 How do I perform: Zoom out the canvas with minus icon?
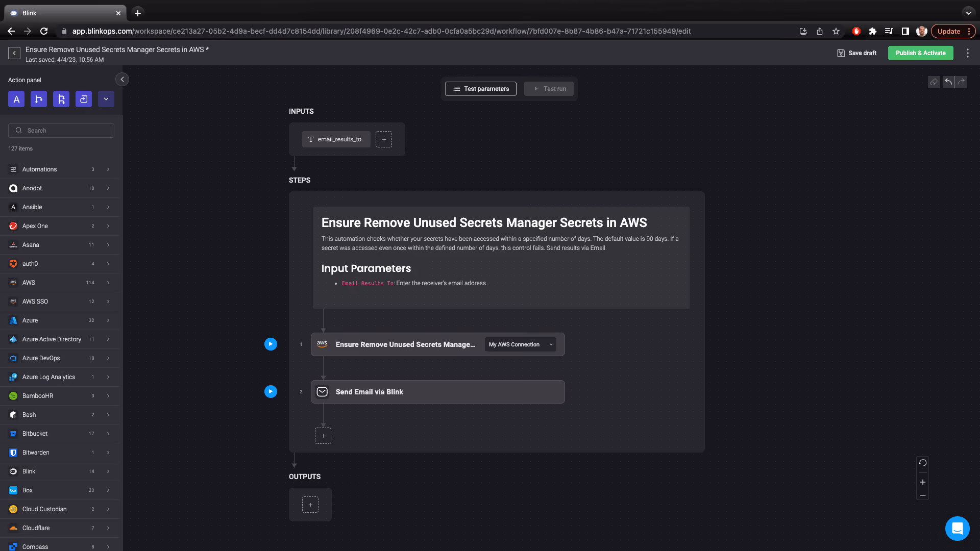point(923,495)
